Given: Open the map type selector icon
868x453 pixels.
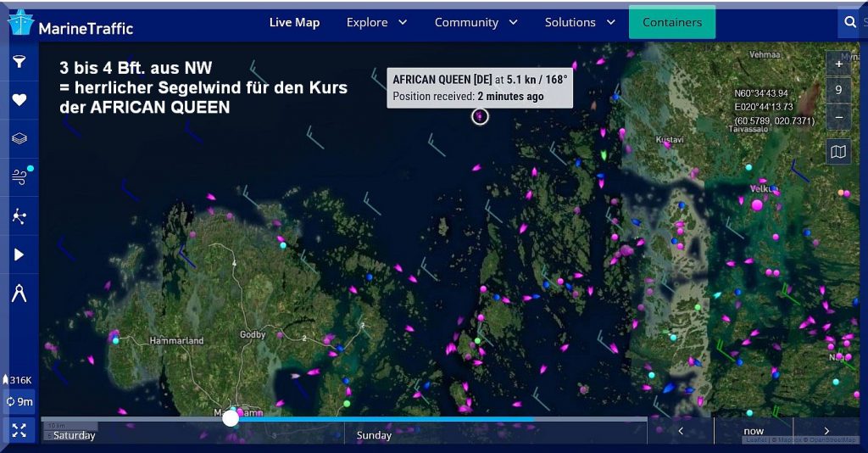Looking at the screenshot, I should [838, 152].
